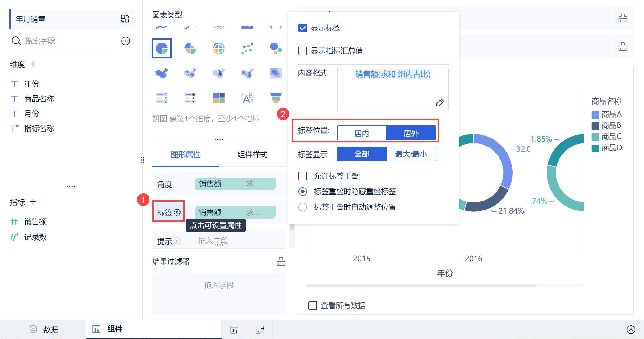Switch to the 组件样式 tab
The width and height of the screenshot is (644, 339).
click(x=252, y=155)
